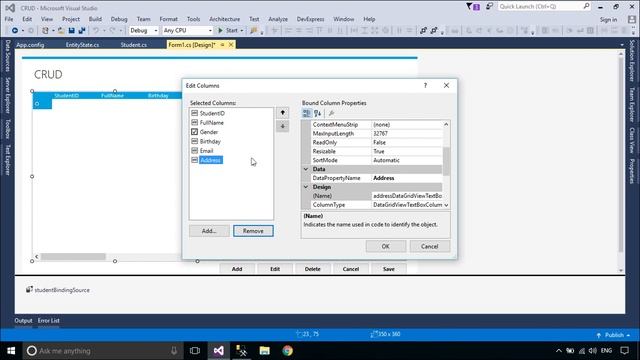640x360 pixels.
Task: Click the studentBindingSource component icon
Action: point(29,289)
